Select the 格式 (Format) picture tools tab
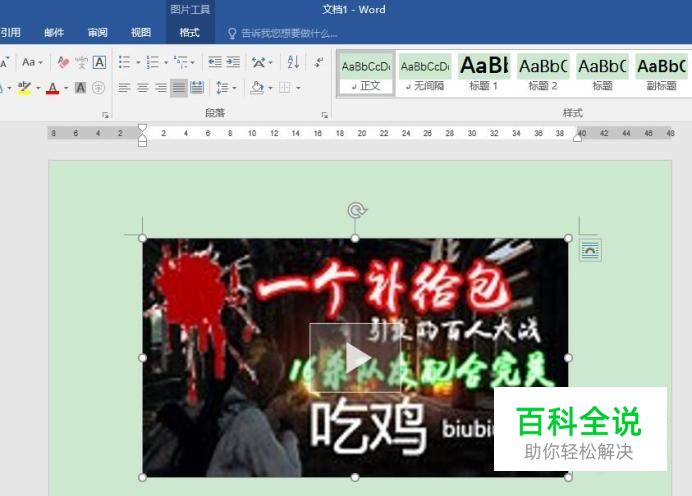692x496 pixels. tap(189, 32)
